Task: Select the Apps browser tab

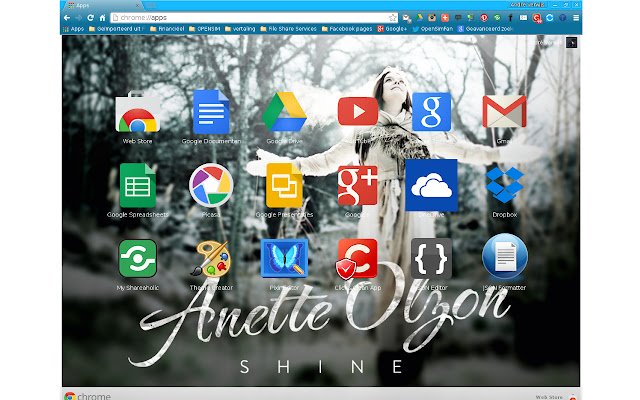Action: click(101, 5)
